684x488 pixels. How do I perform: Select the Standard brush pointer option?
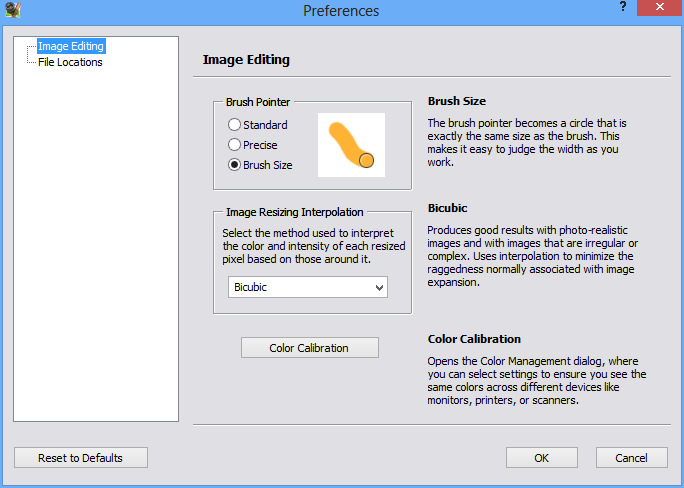[x=235, y=125]
